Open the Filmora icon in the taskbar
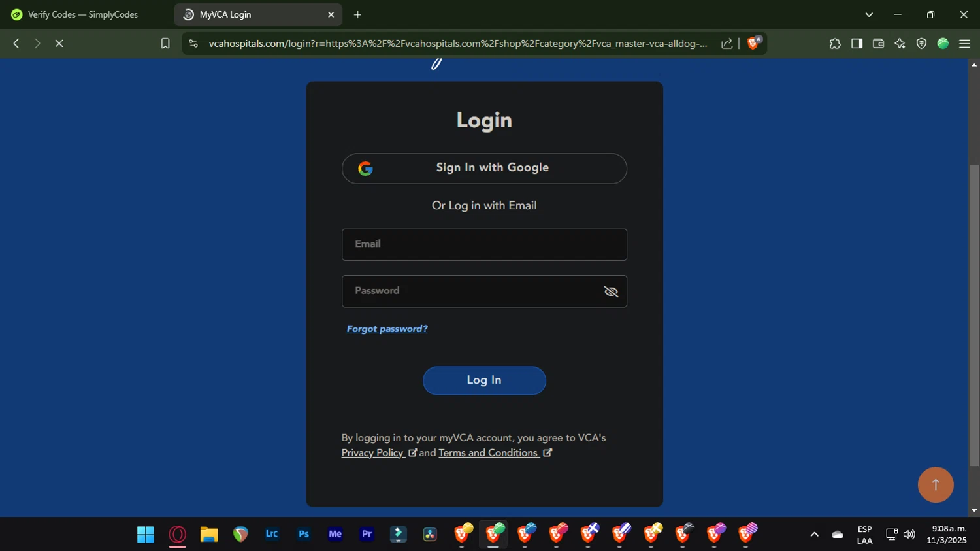 [398, 534]
